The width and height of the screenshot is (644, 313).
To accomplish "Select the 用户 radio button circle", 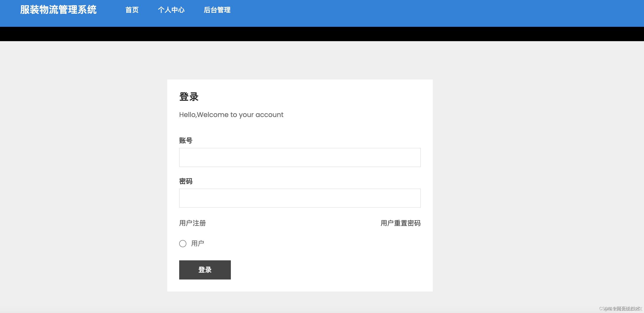I will (183, 244).
